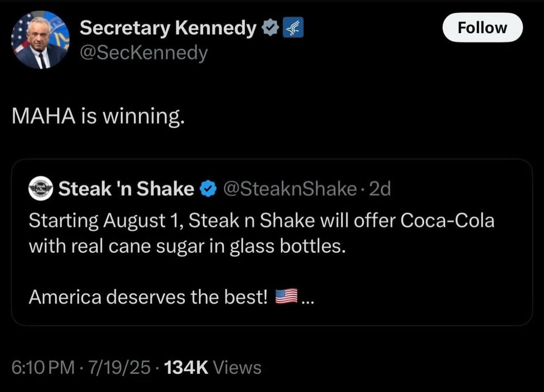Click the gray verified badge beside Secretary Kennedy

tap(270, 29)
